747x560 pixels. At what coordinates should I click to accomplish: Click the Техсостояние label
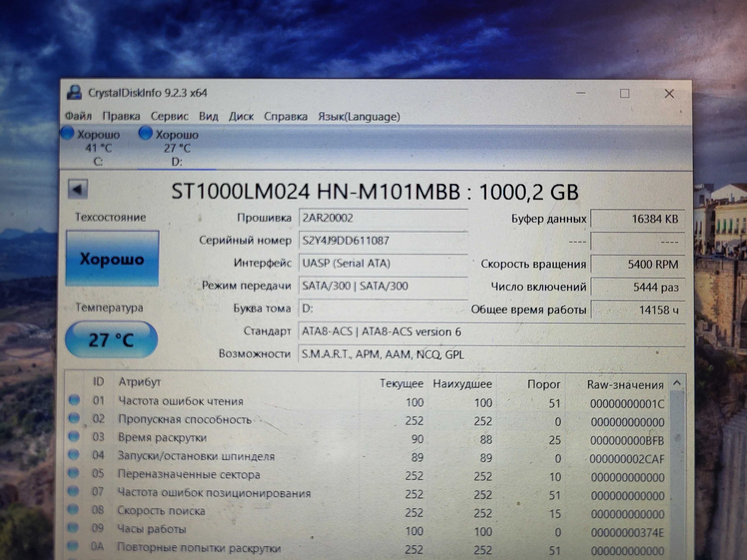tap(111, 217)
